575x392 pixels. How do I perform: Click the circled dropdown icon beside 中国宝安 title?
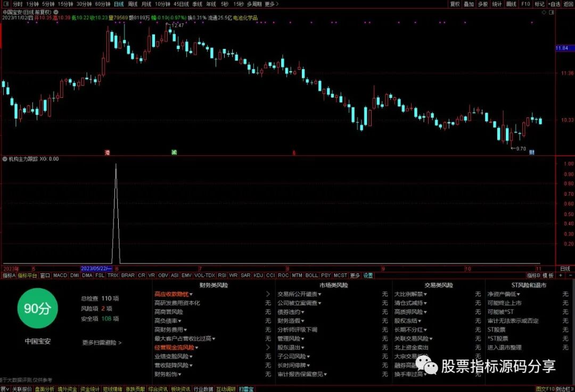coord(56,12)
